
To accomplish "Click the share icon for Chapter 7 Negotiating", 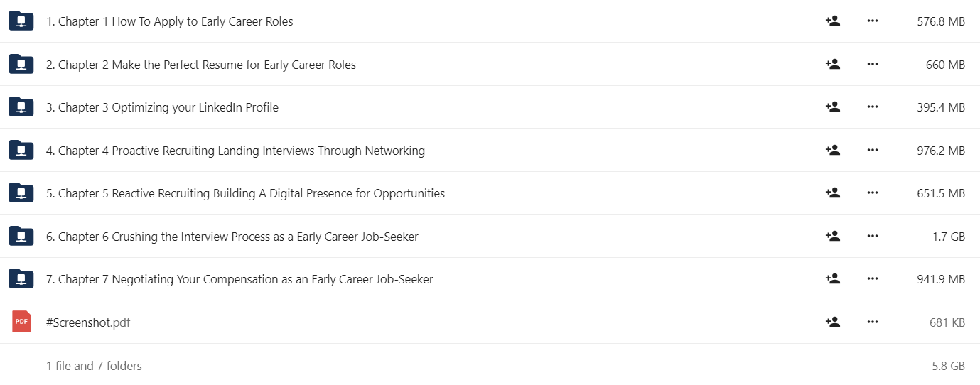I will 832,279.
